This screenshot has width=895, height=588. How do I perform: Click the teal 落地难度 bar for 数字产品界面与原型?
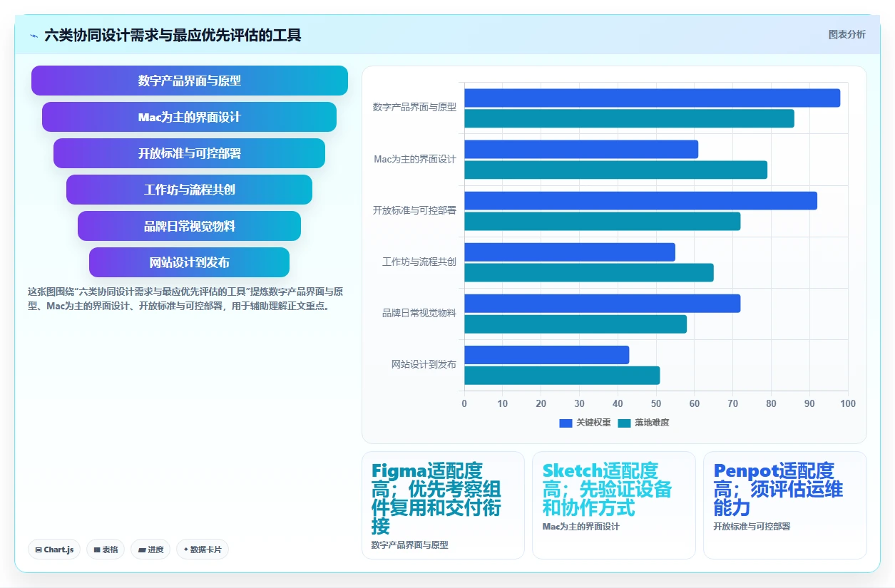pyautogui.click(x=629, y=118)
